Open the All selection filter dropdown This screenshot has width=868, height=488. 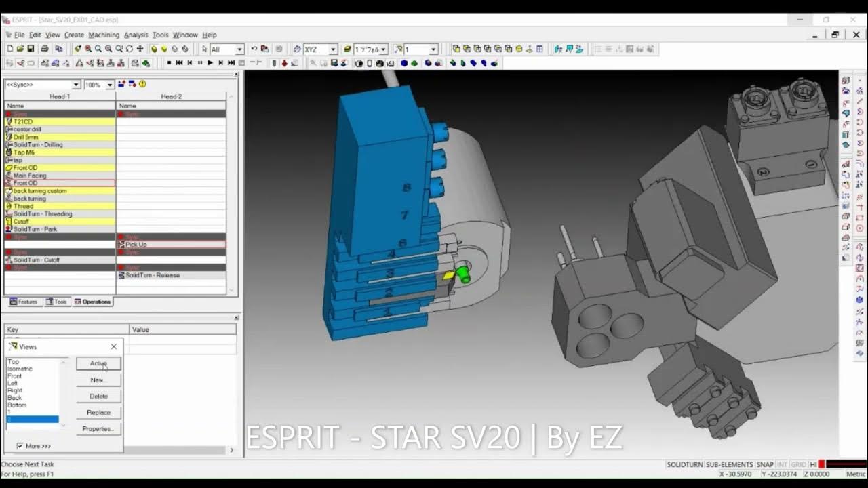(x=239, y=49)
